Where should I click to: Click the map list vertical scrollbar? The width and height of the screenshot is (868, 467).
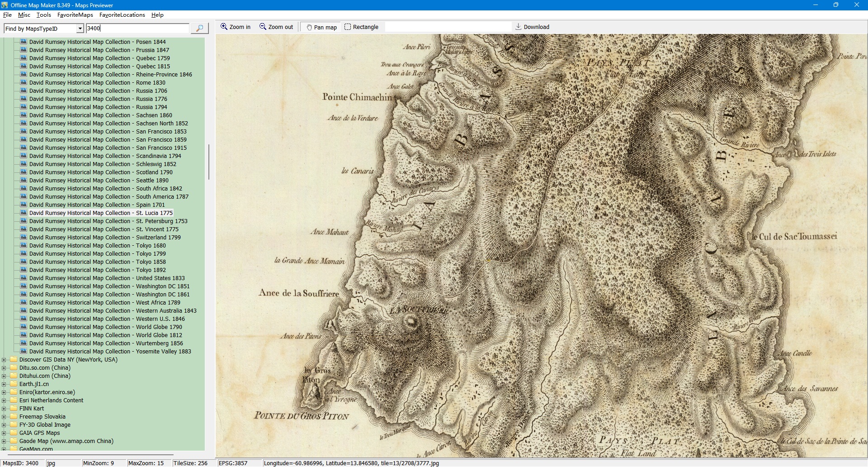pyautogui.click(x=208, y=162)
